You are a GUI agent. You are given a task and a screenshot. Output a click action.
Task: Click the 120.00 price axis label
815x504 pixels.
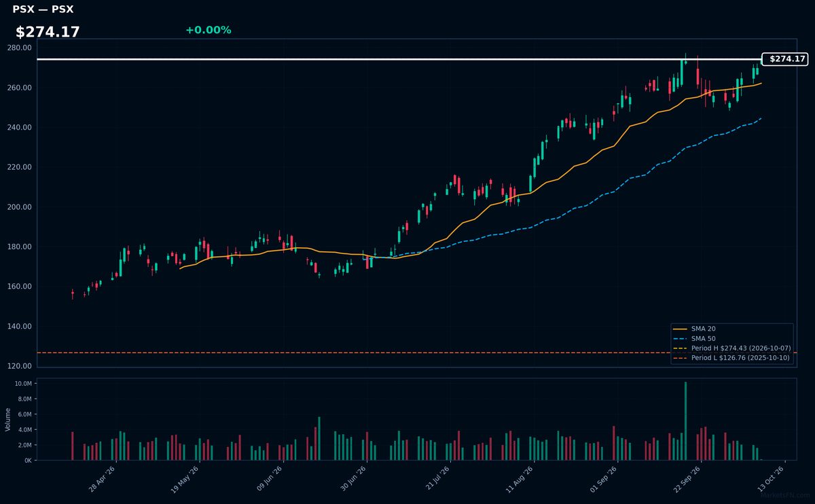[x=19, y=366]
